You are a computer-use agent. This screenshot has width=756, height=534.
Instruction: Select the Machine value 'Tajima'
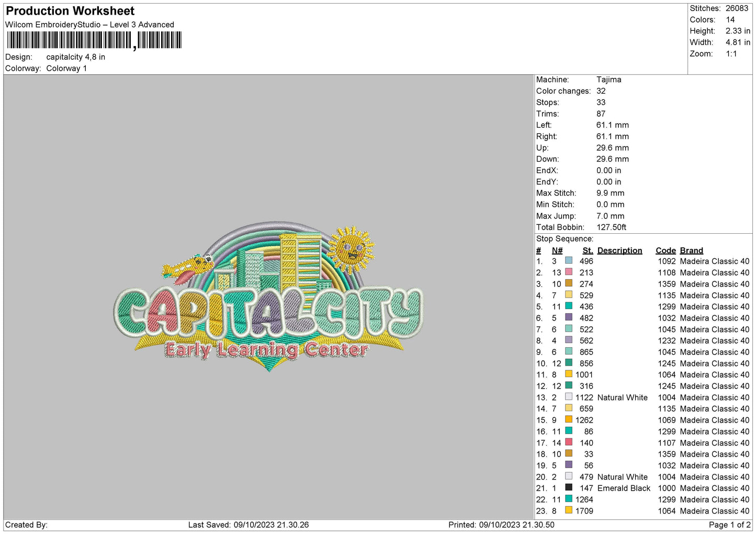tap(609, 79)
